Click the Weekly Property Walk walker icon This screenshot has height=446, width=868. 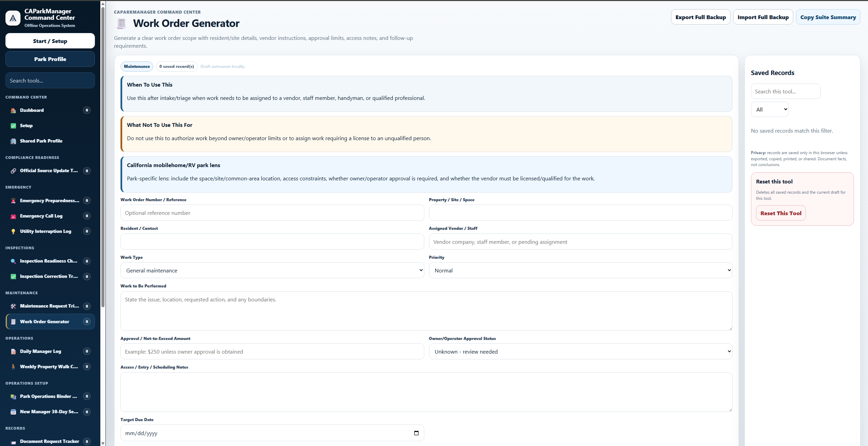(x=13, y=367)
